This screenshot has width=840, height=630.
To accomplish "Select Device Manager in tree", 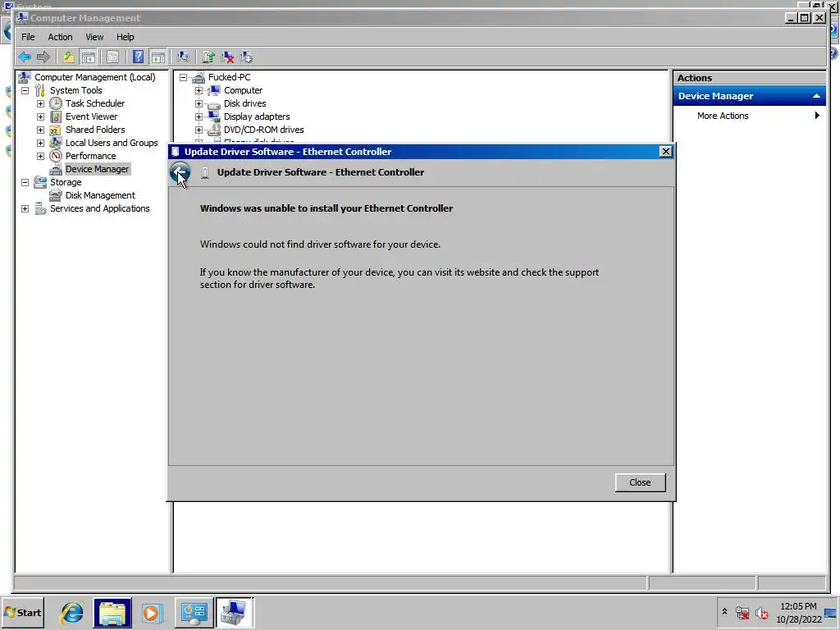I will pos(97,169).
